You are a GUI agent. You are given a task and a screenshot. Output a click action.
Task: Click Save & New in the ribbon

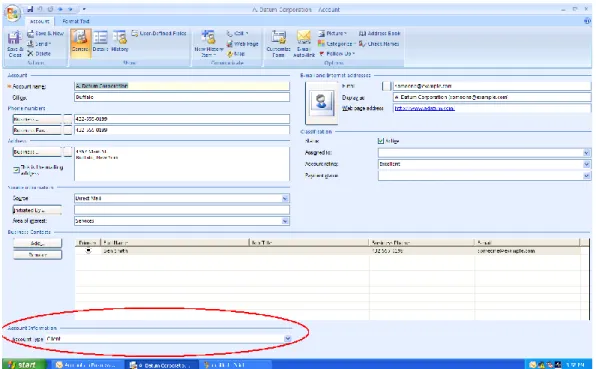[46, 33]
